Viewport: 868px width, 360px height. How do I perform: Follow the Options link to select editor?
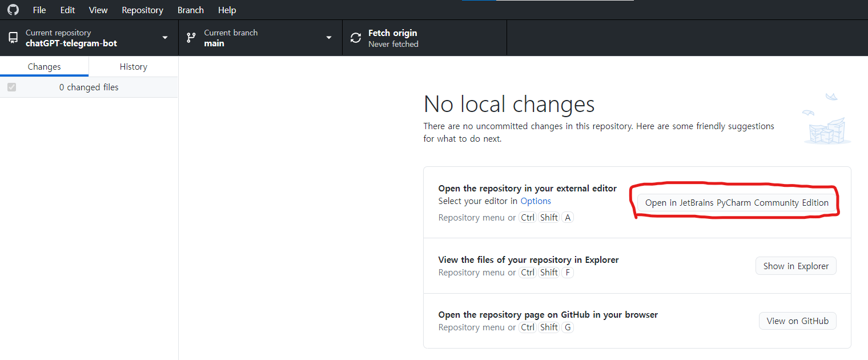click(536, 201)
